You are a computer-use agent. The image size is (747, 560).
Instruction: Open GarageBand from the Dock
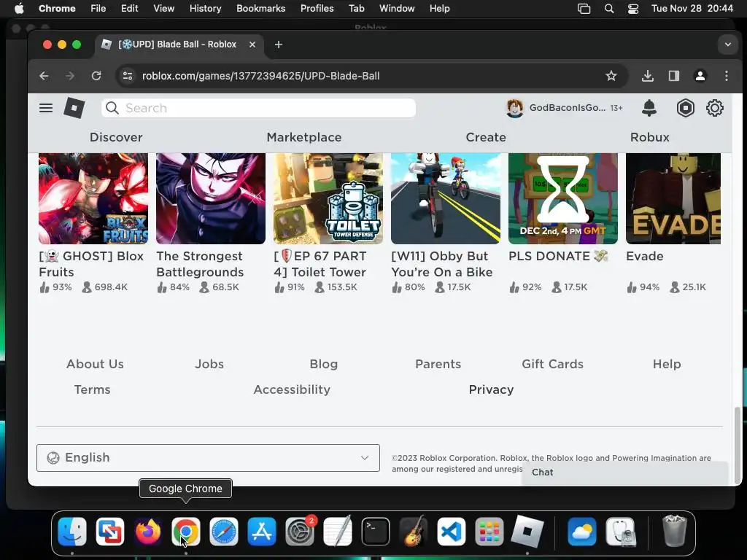(x=413, y=532)
